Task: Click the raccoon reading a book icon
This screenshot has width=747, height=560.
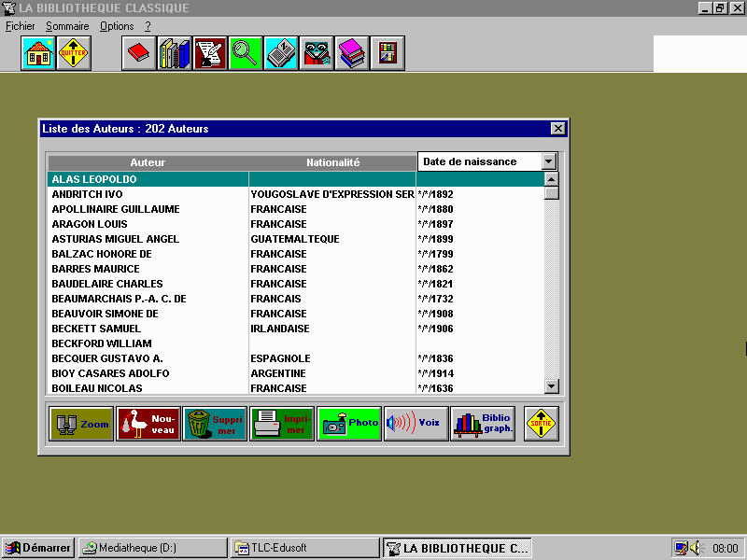Action: tap(317, 54)
